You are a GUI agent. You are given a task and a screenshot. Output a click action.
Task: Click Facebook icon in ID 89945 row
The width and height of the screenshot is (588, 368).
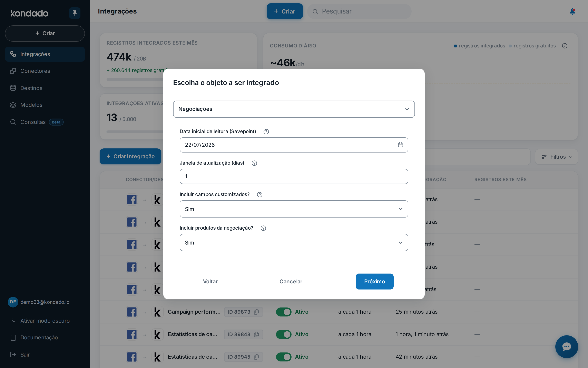pos(132,357)
